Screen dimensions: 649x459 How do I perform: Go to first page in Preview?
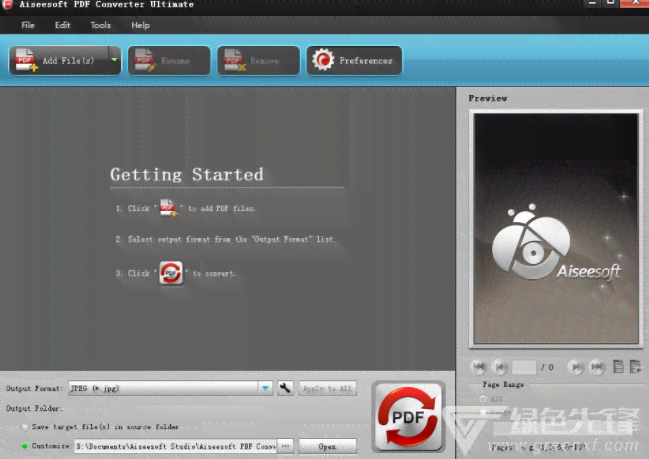tap(479, 367)
